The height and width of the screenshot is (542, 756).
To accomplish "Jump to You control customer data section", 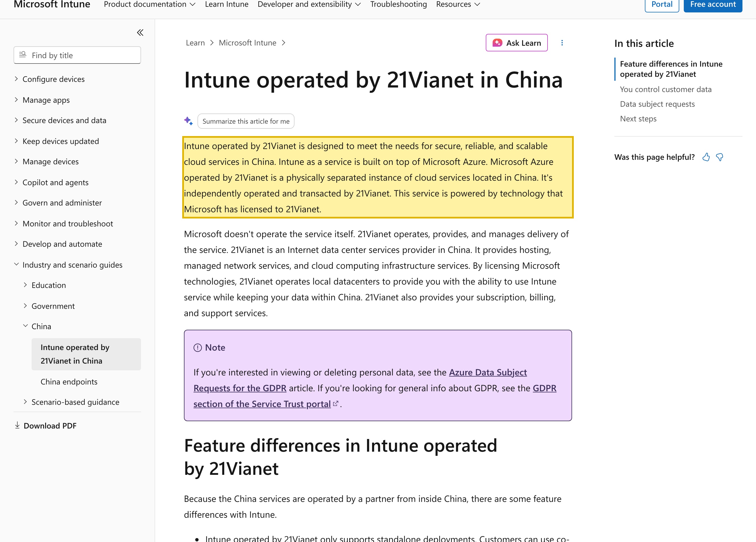I will point(666,89).
